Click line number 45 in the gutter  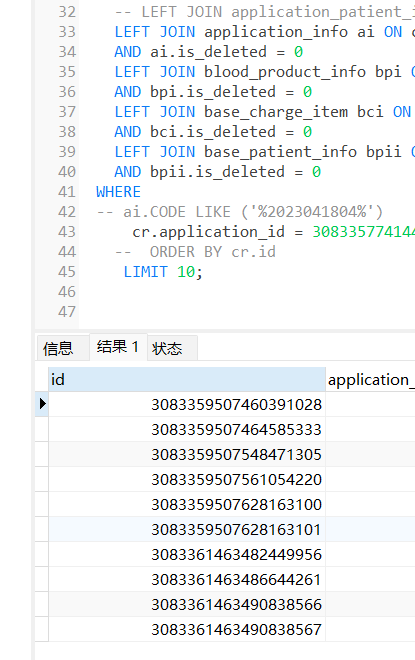click(x=67, y=272)
